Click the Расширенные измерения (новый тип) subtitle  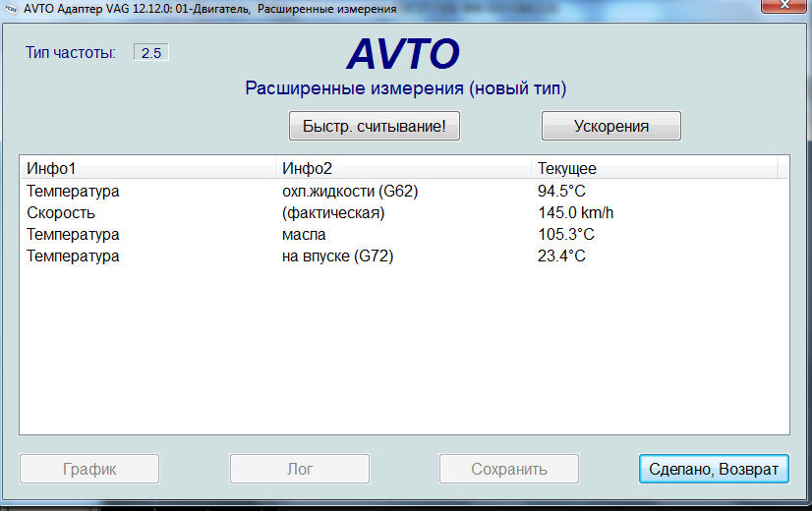(405, 88)
